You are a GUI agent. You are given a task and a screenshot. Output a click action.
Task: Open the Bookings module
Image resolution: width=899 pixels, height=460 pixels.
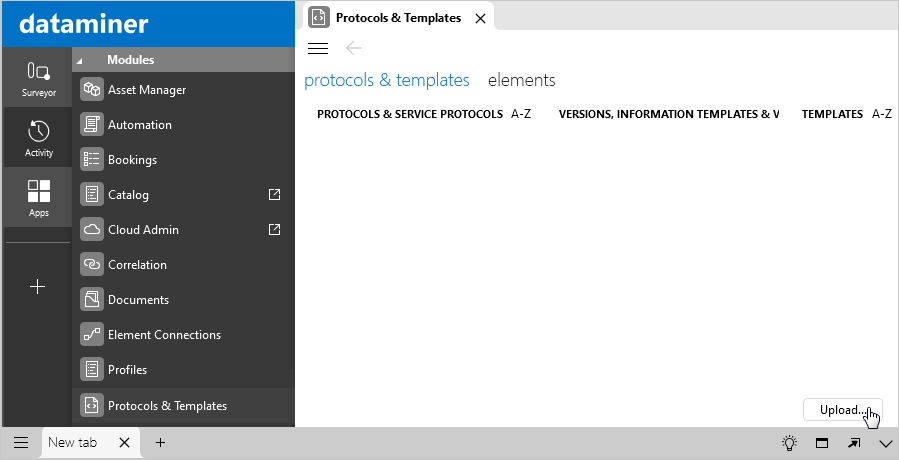[183, 159]
